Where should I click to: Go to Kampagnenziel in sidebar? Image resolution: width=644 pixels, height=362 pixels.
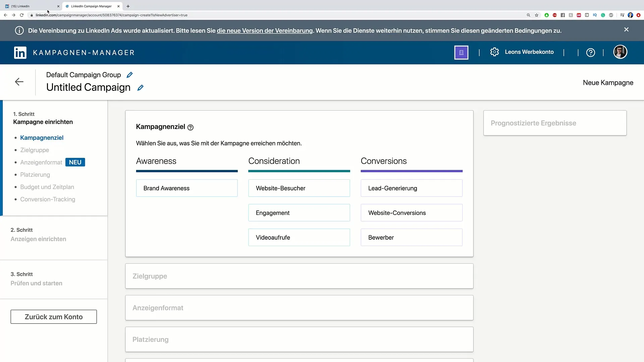point(42,138)
